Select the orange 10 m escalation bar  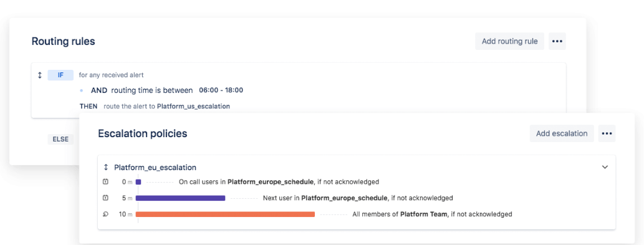pos(225,214)
